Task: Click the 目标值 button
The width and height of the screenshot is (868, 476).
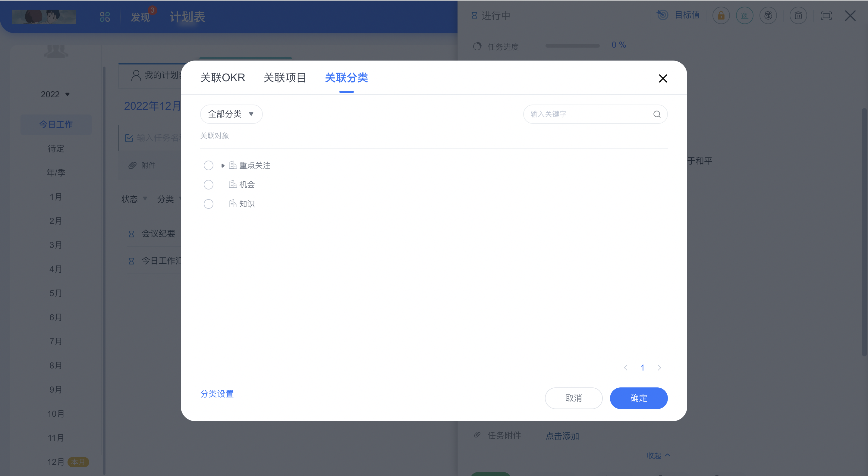Action: 687,15
